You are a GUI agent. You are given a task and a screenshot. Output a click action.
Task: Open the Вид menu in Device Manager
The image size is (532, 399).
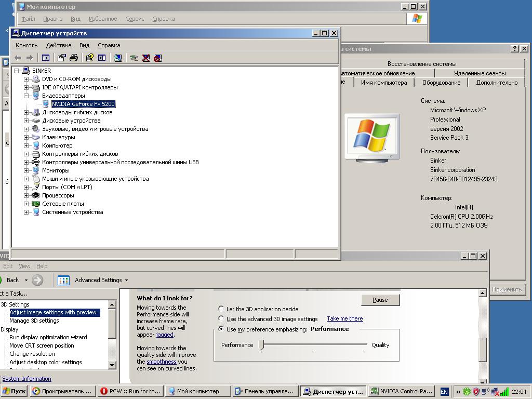pos(85,45)
